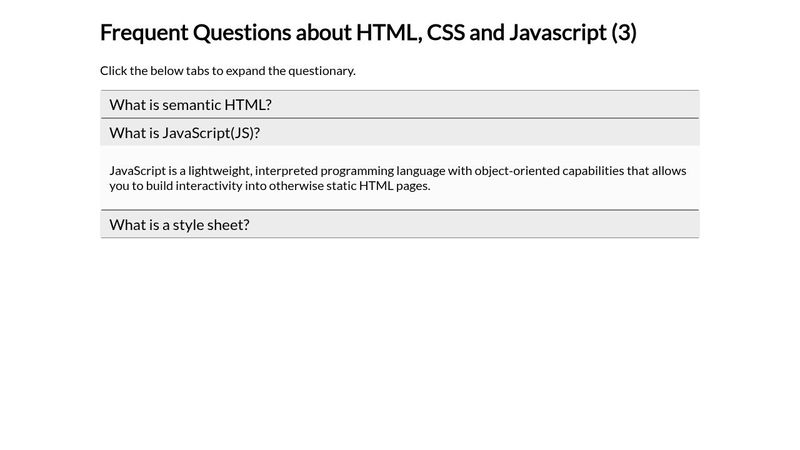Expand the "What is semantic HTML?" question
Viewport: 800px width, 450px height.
(190, 104)
